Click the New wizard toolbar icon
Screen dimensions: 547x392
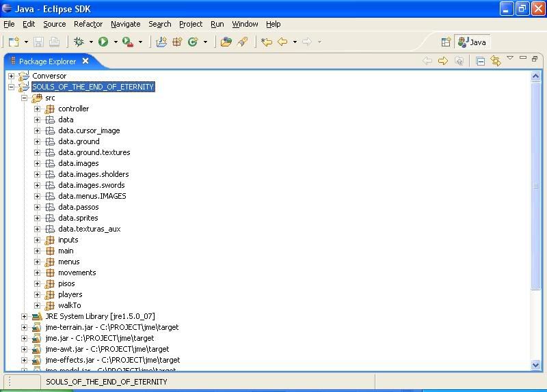(13, 42)
